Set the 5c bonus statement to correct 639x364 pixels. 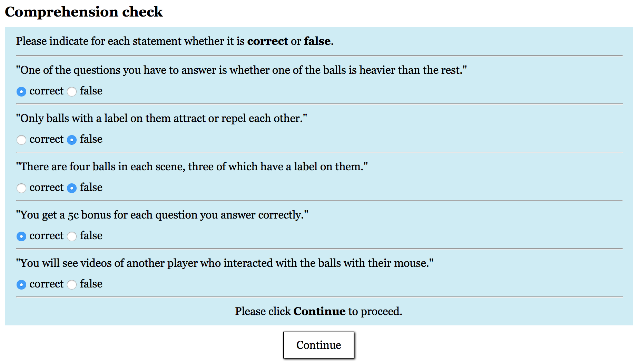tap(21, 236)
